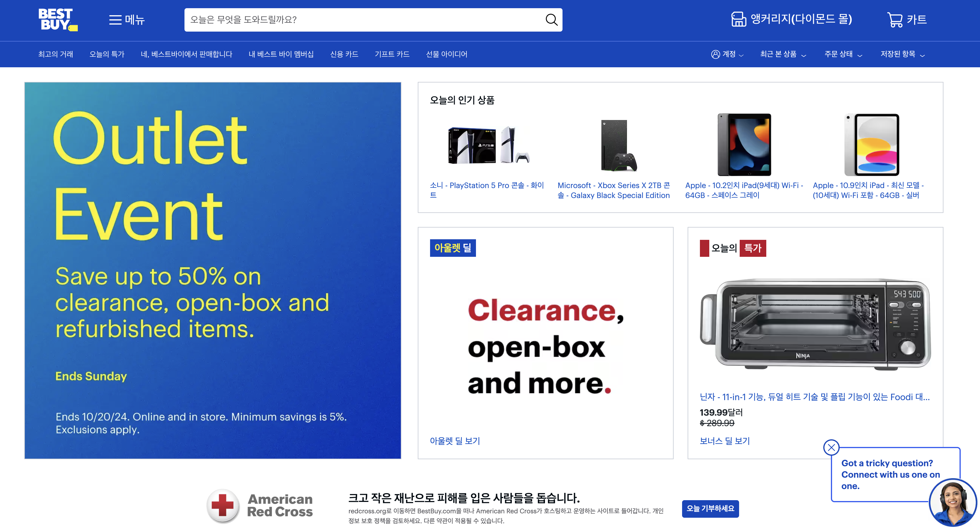The width and height of the screenshot is (980, 530).
Task: Expand the 최근 본 상품 dropdown
Action: (x=783, y=54)
